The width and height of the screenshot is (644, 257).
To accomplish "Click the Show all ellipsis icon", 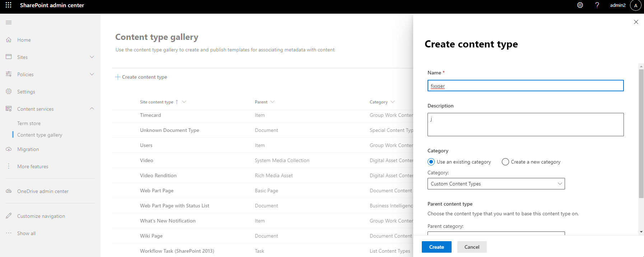I will (9, 233).
